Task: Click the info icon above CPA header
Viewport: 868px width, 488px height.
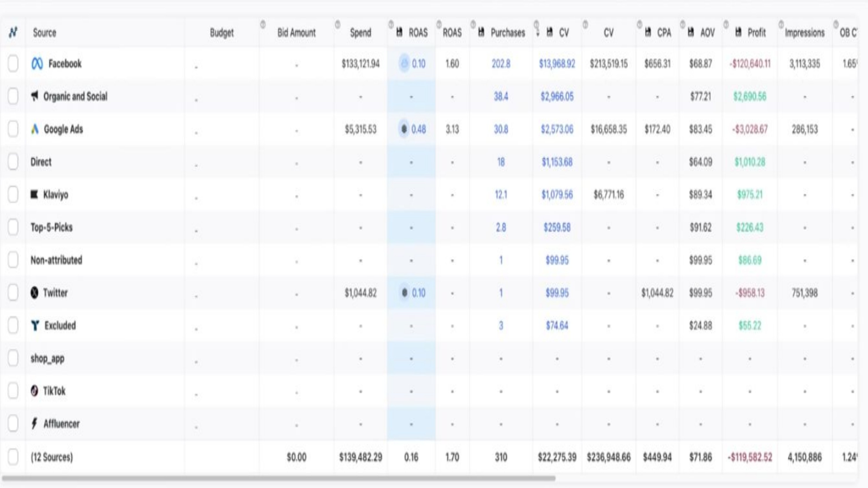Action: [639, 24]
